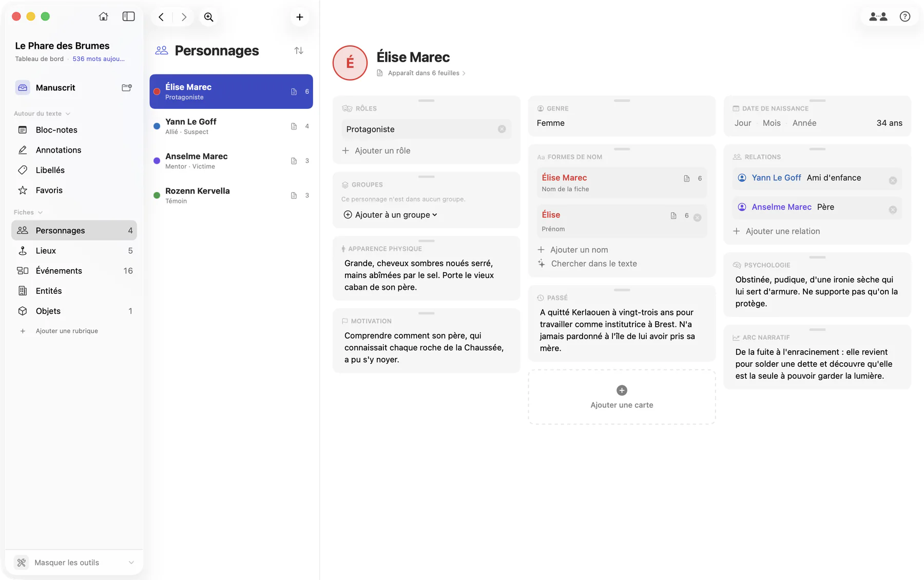Select the Événements category
The width and height of the screenshot is (924, 580).
(x=74, y=271)
